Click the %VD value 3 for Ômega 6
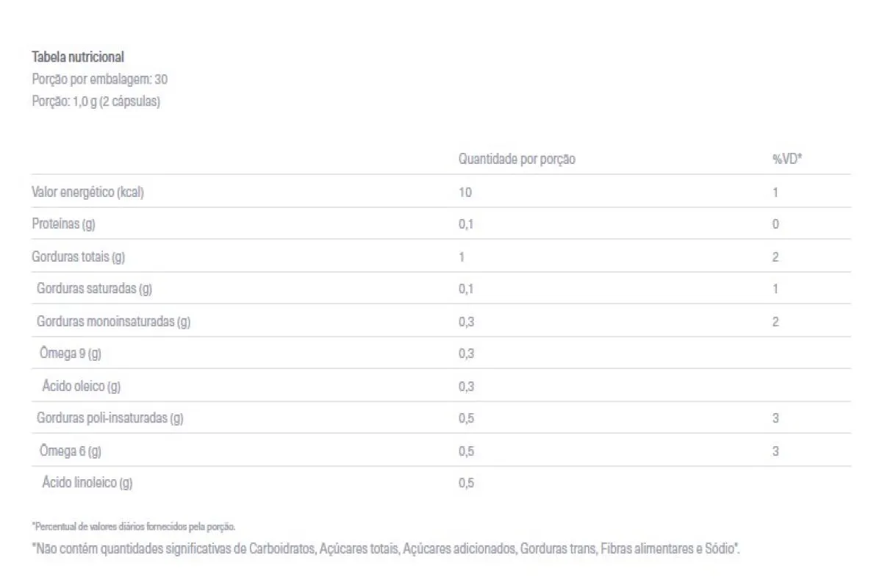This screenshot has width=882, height=588. click(775, 451)
